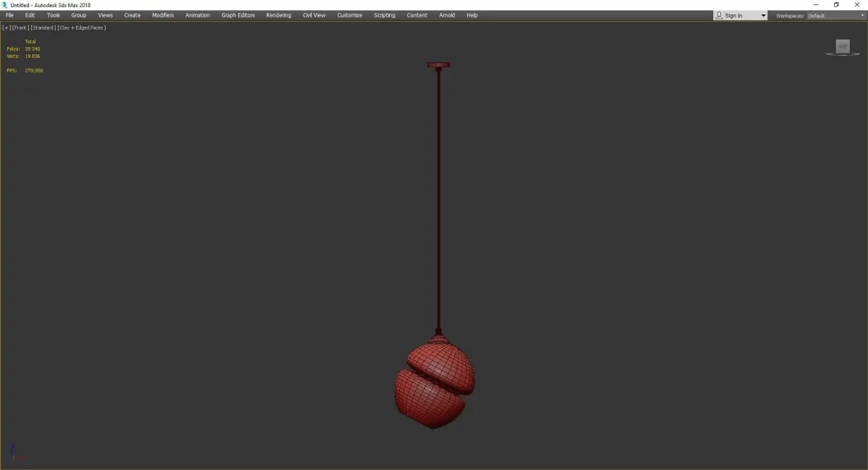Select the lamp ceiling mount plate
The height and width of the screenshot is (470, 868).
pos(438,65)
